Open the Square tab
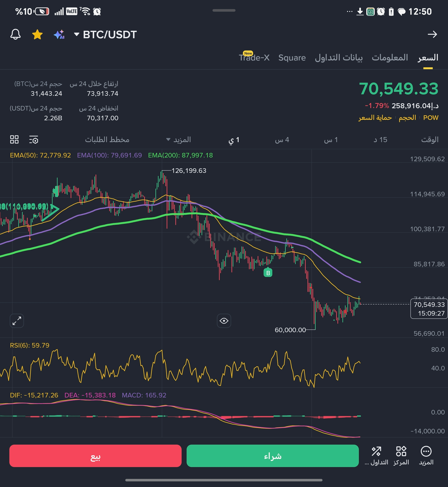The width and height of the screenshot is (448, 487). (x=292, y=58)
